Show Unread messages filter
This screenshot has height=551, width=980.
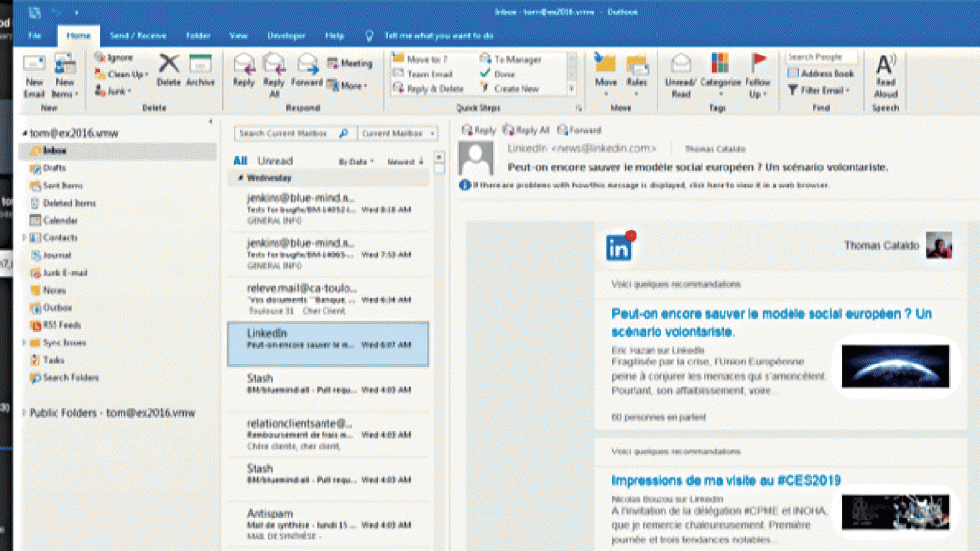coord(275,161)
